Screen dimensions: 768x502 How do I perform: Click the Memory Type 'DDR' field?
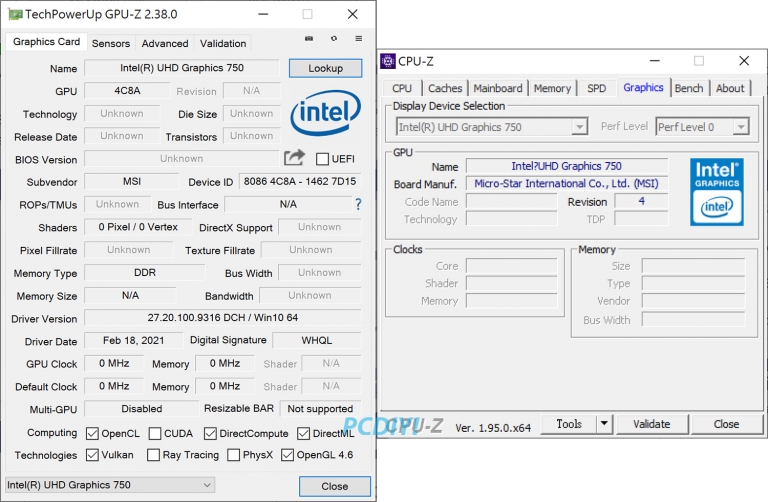point(145,272)
